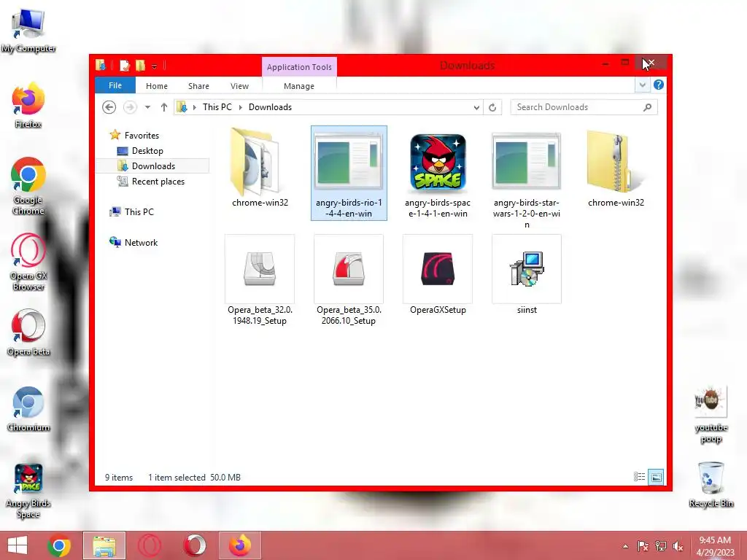This screenshot has height=560, width=747.
Task: Open the View ribbon tab
Action: pyautogui.click(x=239, y=86)
